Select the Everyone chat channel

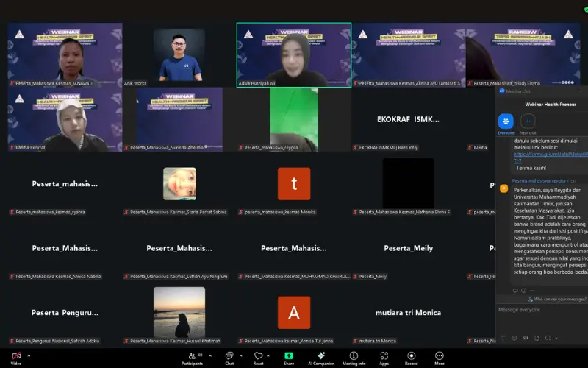pos(506,121)
